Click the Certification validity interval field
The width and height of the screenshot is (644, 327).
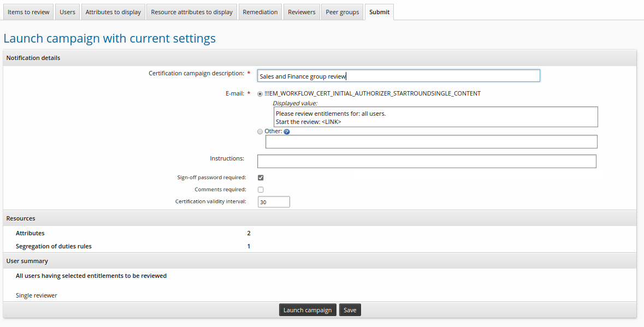pyautogui.click(x=273, y=202)
